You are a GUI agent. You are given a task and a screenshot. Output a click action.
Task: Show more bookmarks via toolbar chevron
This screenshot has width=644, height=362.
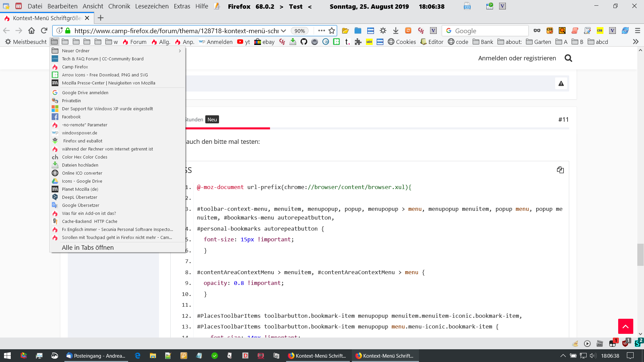635,42
